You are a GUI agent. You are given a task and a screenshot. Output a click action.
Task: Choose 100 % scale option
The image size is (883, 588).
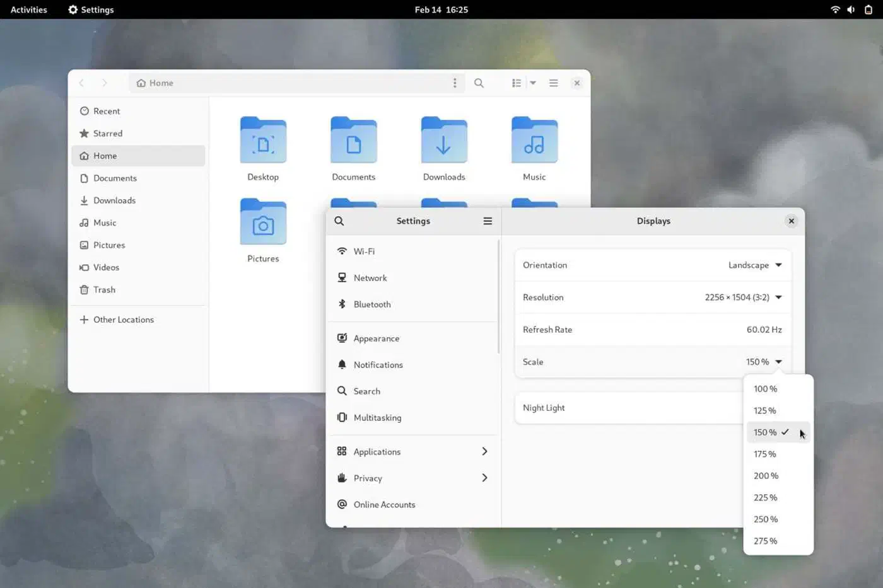pyautogui.click(x=778, y=389)
